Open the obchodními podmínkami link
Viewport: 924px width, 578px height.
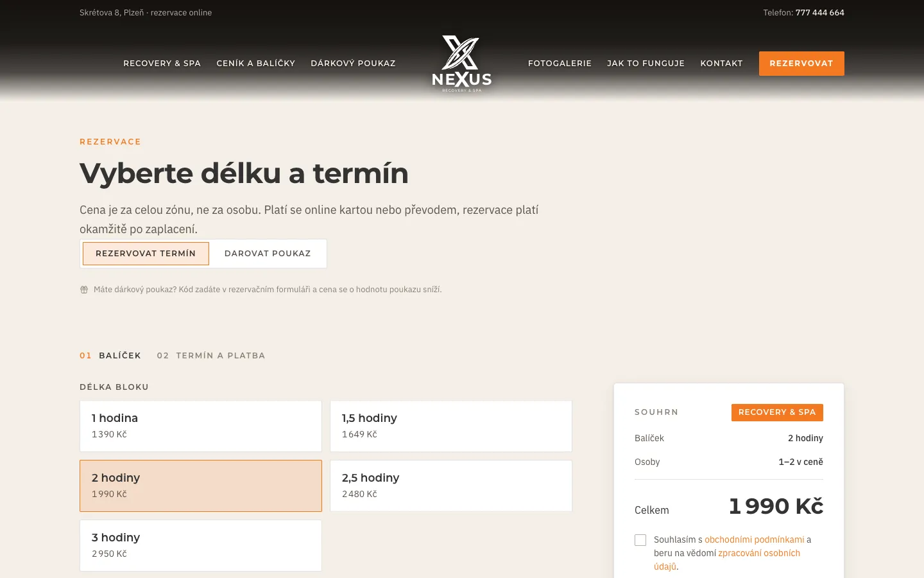pyautogui.click(x=755, y=540)
